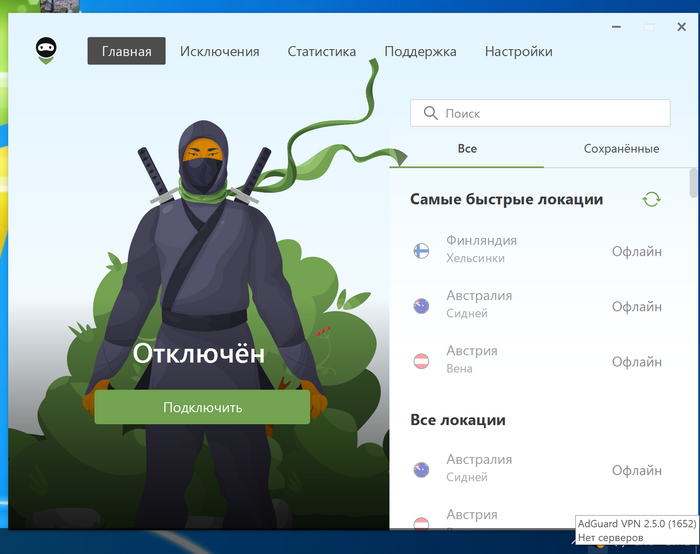Open the Главная tab
700x554 pixels.
126,51
